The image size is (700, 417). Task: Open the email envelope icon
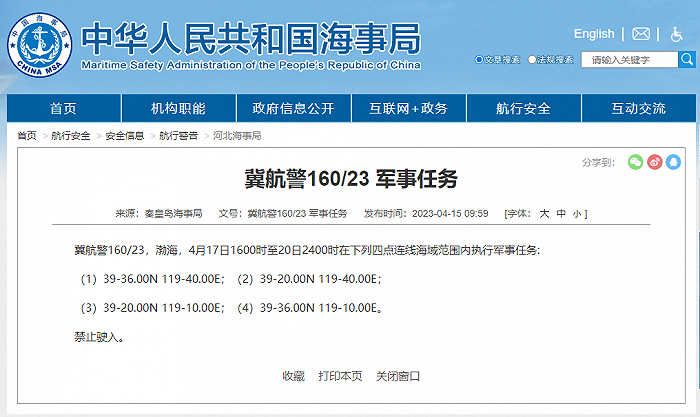[641, 34]
